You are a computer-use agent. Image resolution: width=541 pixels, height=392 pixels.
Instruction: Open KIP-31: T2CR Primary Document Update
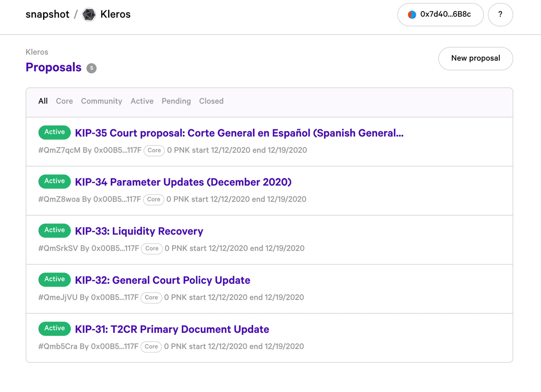point(172,329)
